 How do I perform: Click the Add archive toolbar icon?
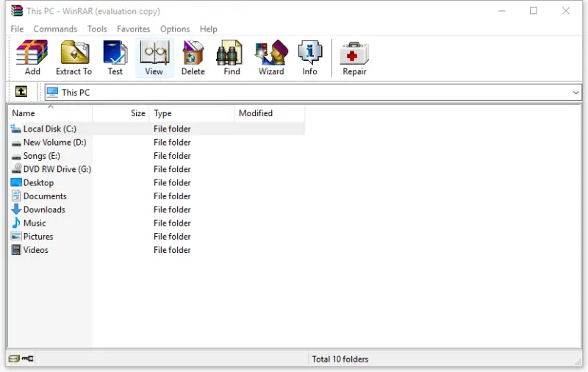point(32,58)
